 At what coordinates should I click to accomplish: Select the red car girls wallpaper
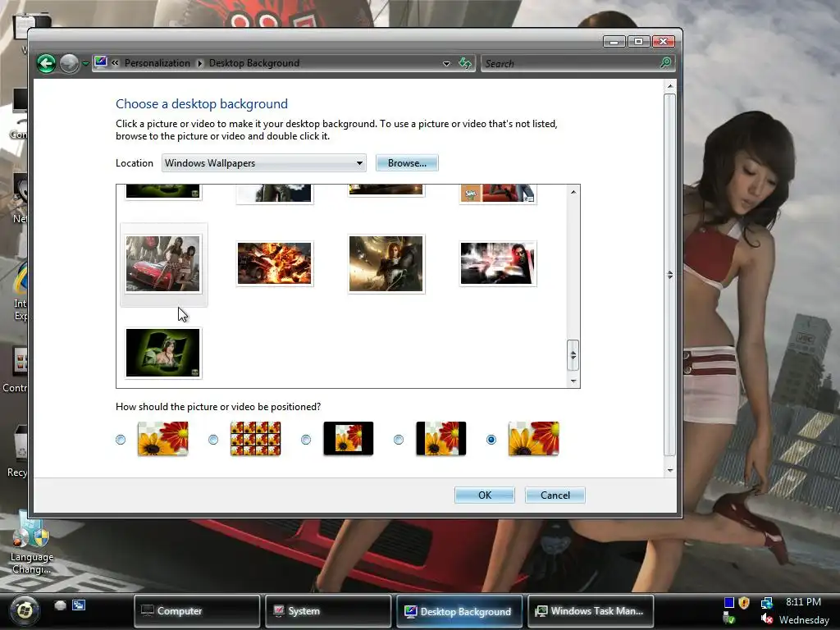point(163,263)
